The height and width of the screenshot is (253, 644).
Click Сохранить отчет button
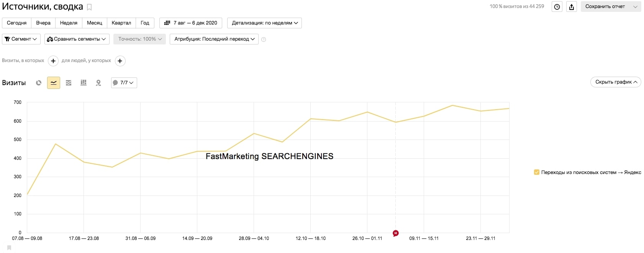[x=605, y=7]
